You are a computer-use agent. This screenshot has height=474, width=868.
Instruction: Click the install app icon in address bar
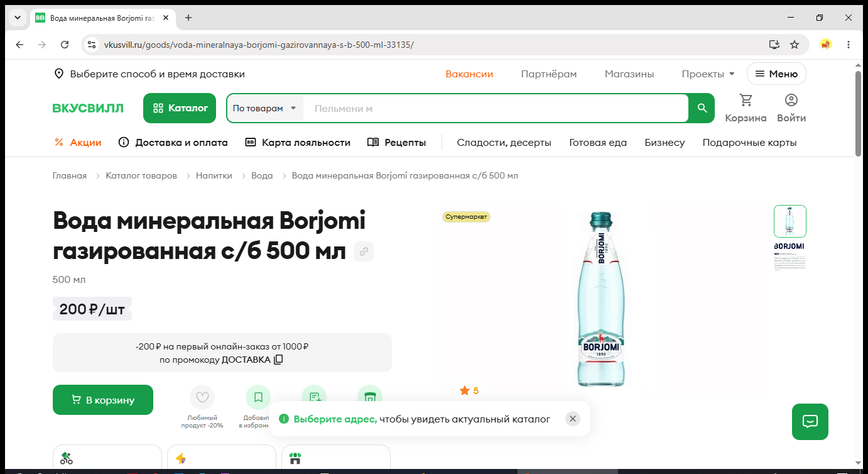[774, 45]
